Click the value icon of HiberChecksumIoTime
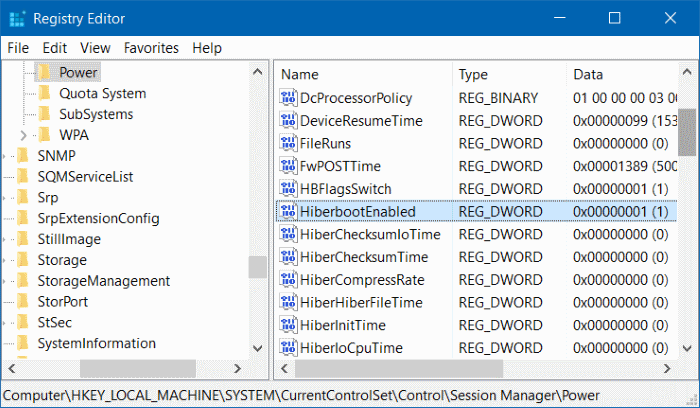The height and width of the screenshot is (408, 700). coord(288,234)
